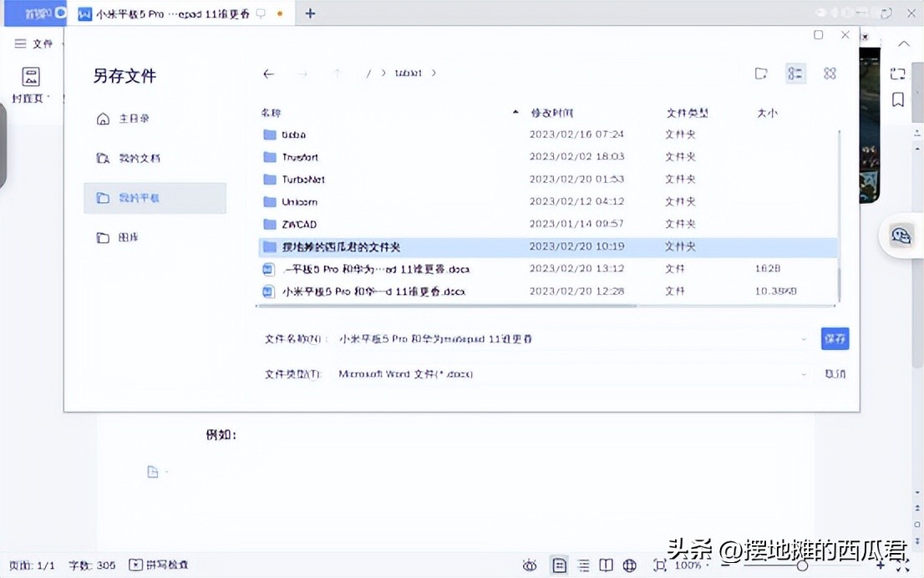Expand the chevron after the tablet breadcrumb
This screenshot has height=578, width=924.
click(434, 73)
